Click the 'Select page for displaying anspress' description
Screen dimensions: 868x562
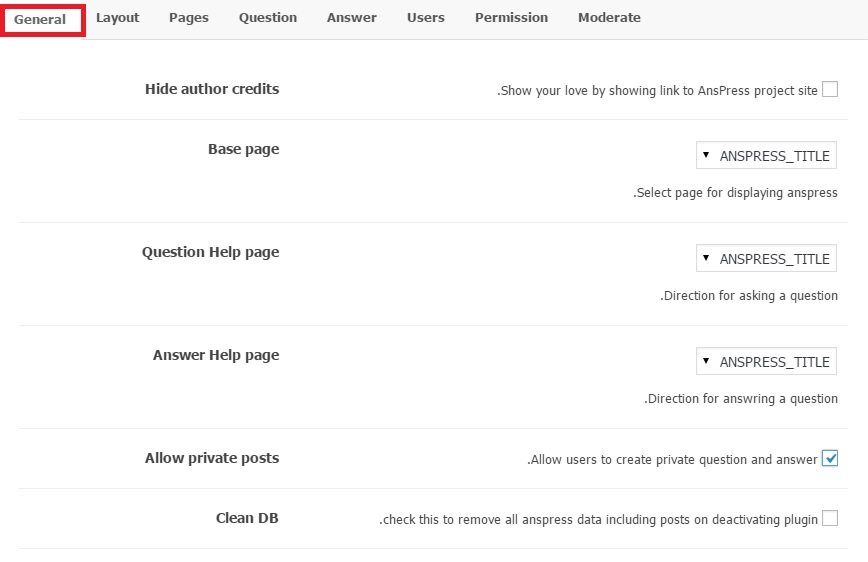pos(735,193)
